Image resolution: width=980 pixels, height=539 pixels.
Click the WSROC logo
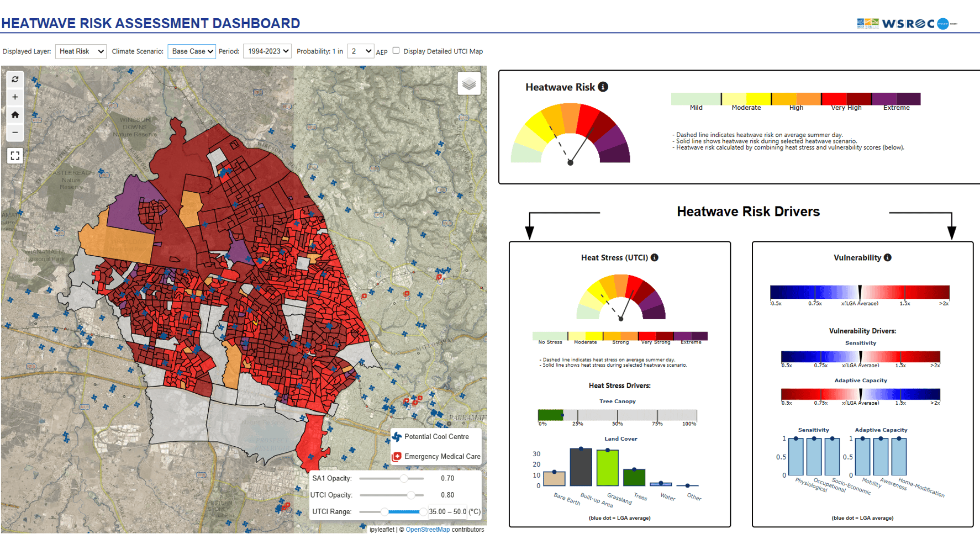click(906, 23)
